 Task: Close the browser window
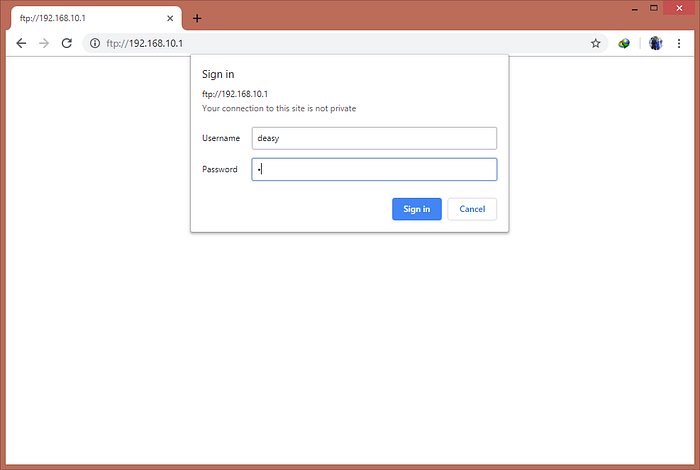click(x=679, y=8)
